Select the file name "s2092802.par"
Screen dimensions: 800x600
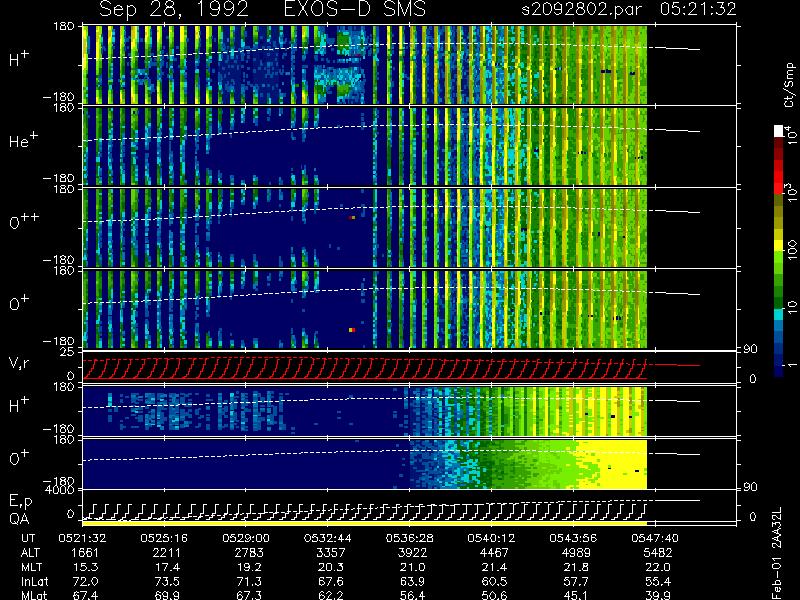point(581,9)
